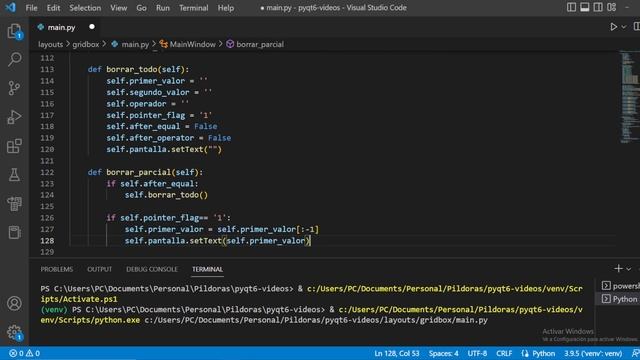Change indentation via Spaces: 4
The image size is (640, 360).
click(x=443, y=353)
